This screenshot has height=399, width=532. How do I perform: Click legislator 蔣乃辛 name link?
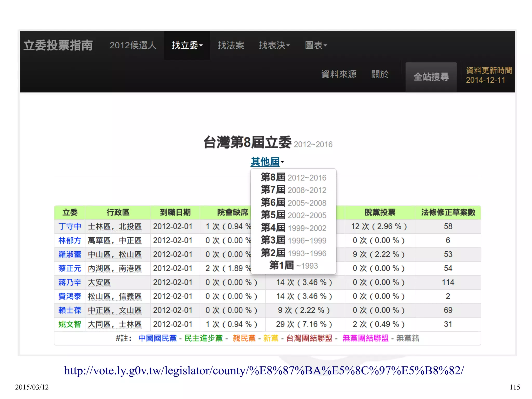point(70,282)
